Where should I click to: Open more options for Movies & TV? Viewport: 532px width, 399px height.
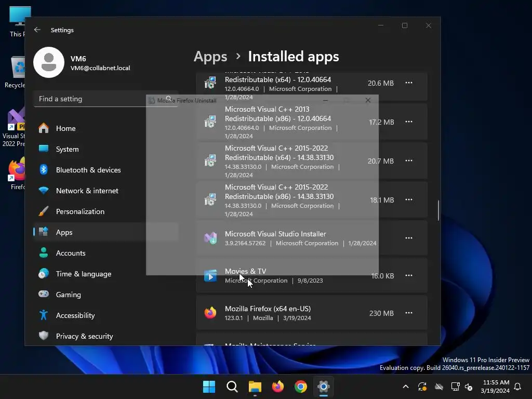(x=409, y=275)
